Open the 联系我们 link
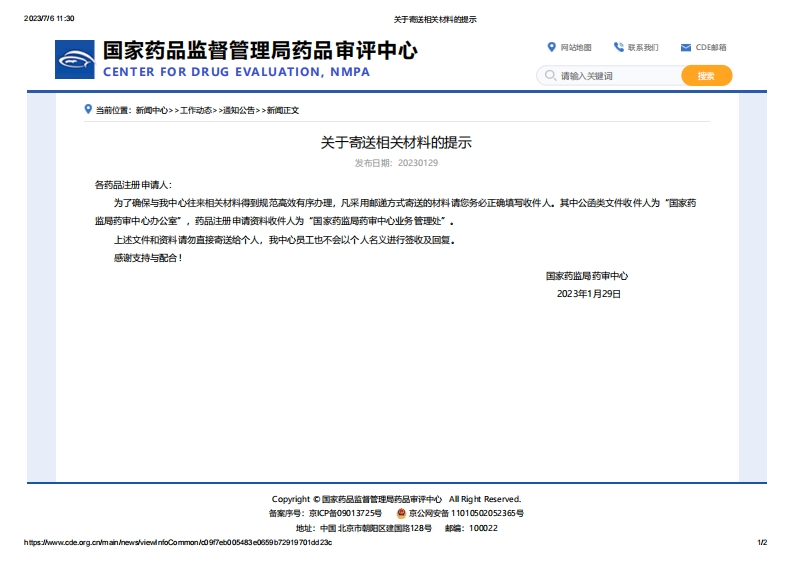The height and width of the screenshot is (561, 793). pos(643,47)
